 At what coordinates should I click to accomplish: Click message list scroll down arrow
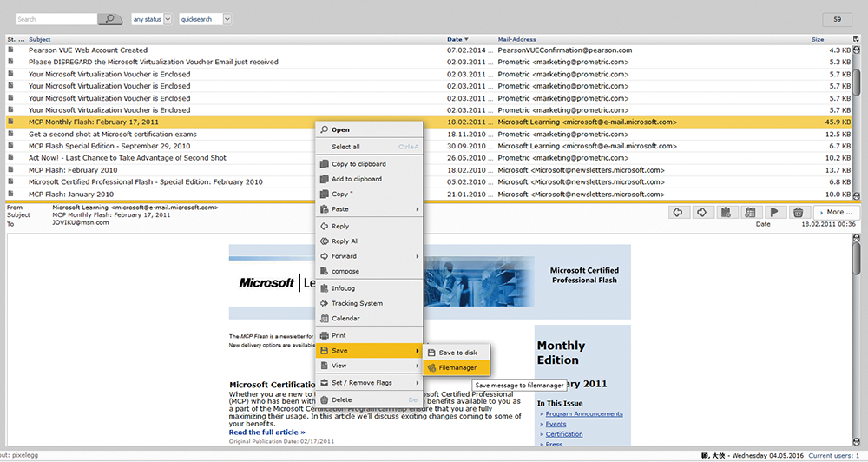pos(857,195)
